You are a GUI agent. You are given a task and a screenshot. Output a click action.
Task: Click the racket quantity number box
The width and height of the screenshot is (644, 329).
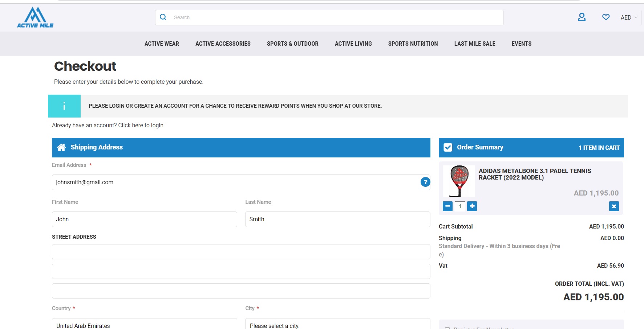(460, 206)
